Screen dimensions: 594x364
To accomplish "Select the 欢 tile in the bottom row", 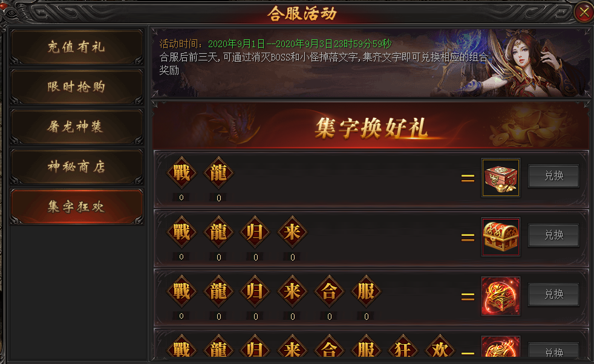I will point(440,346).
